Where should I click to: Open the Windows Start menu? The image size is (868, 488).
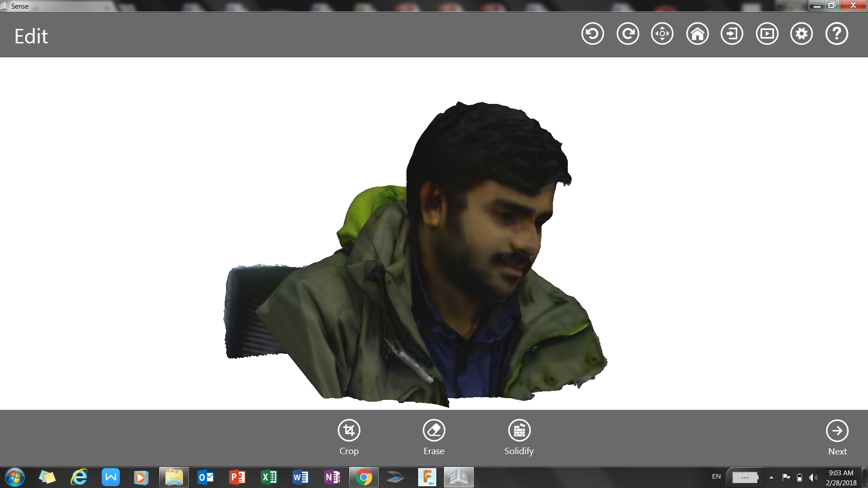tap(15, 477)
